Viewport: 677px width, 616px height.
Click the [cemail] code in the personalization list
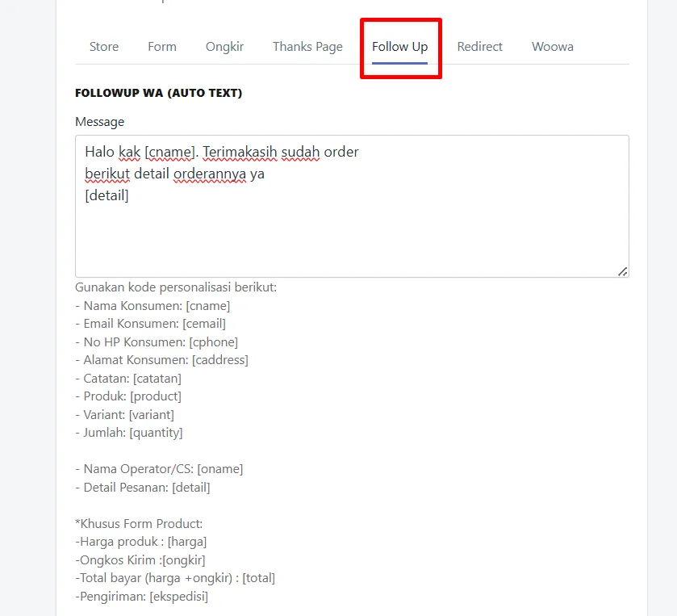[x=204, y=324]
